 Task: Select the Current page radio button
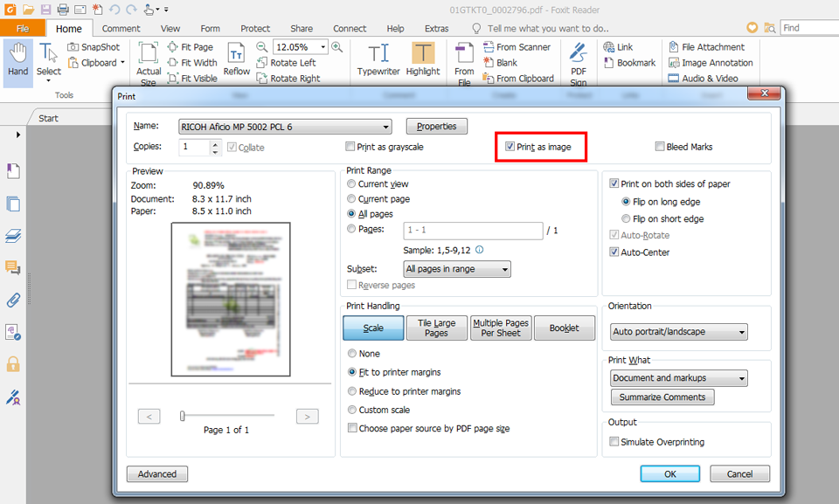351,198
